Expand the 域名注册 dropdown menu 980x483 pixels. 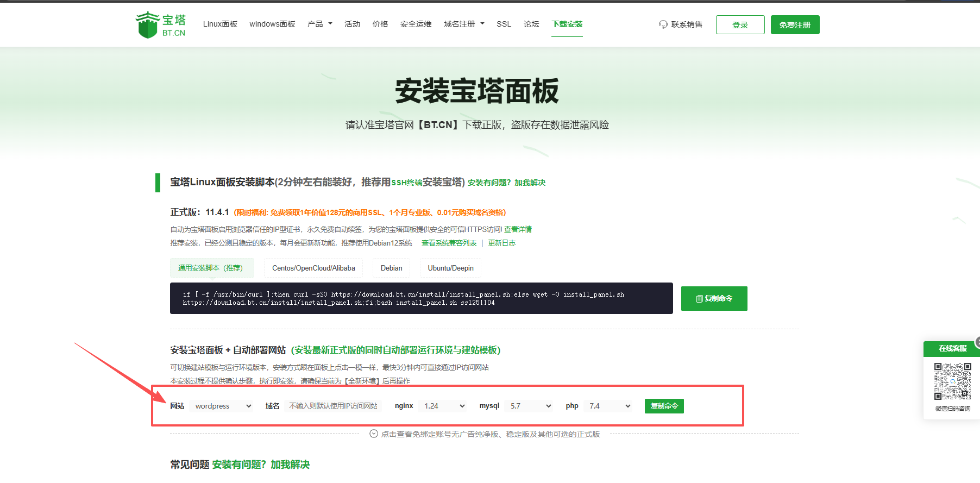pyautogui.click(x=464, y=24)
